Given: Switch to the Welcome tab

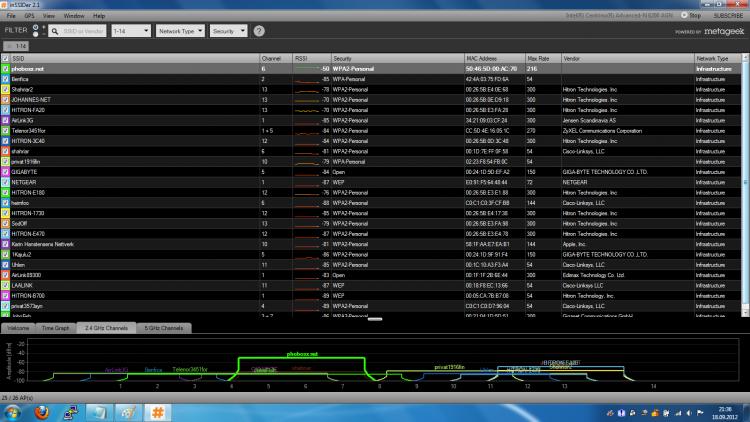Looking at the screenshot, I should pos(18,328).
